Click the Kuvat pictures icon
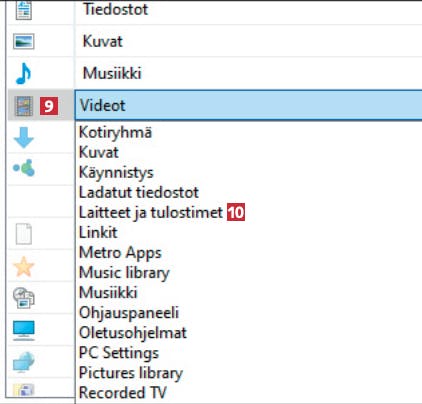The width and height of the screenshot is (422, 404). (24, 41)
